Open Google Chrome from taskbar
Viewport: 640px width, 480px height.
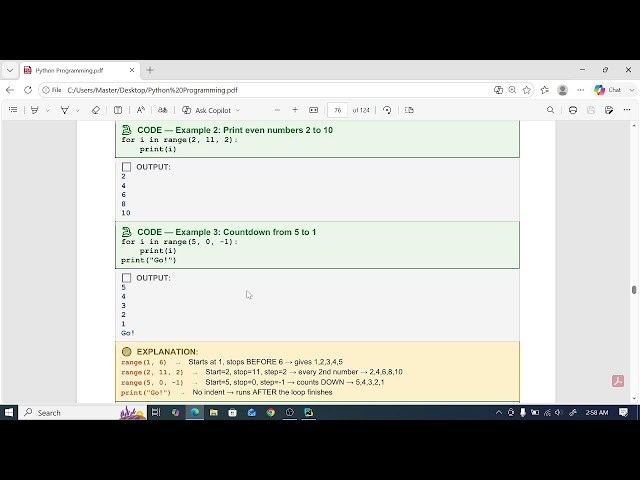click(271, 413)
